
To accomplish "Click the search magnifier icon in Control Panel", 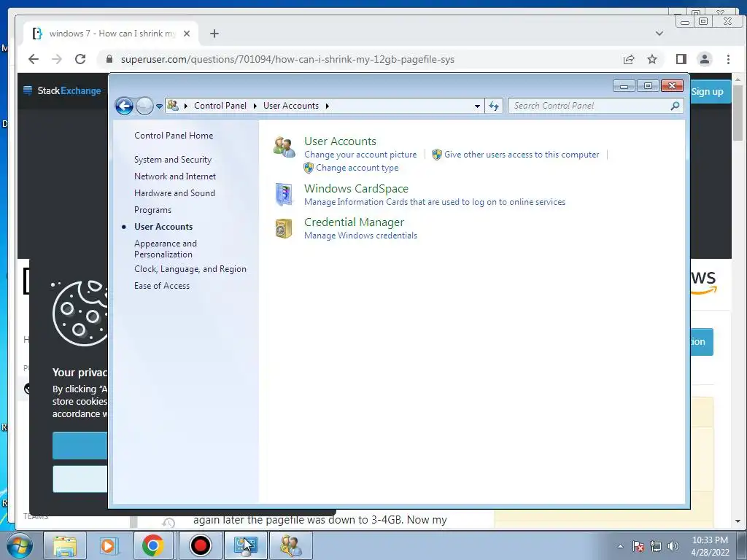I will click(675, 106).
